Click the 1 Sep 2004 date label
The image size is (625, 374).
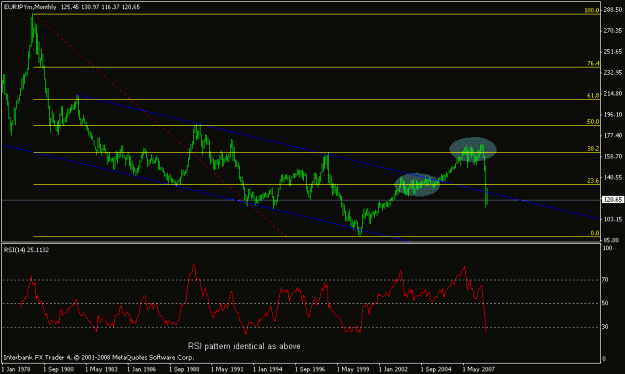coord(436,369)
